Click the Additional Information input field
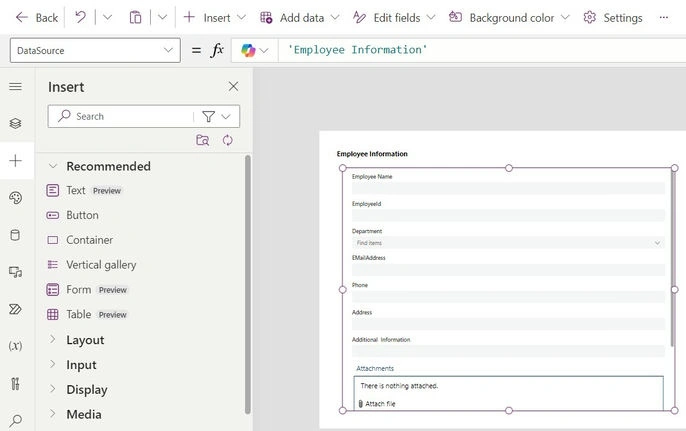 point(508,351)
